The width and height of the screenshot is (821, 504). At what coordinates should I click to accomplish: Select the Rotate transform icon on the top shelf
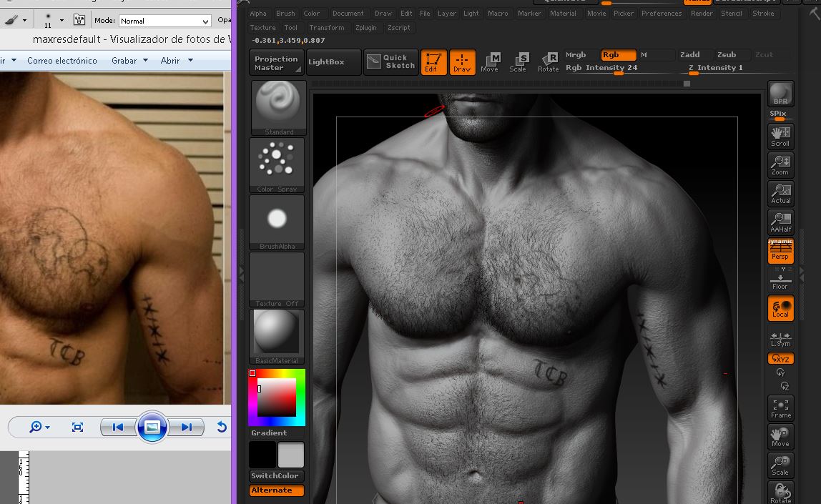549,62
